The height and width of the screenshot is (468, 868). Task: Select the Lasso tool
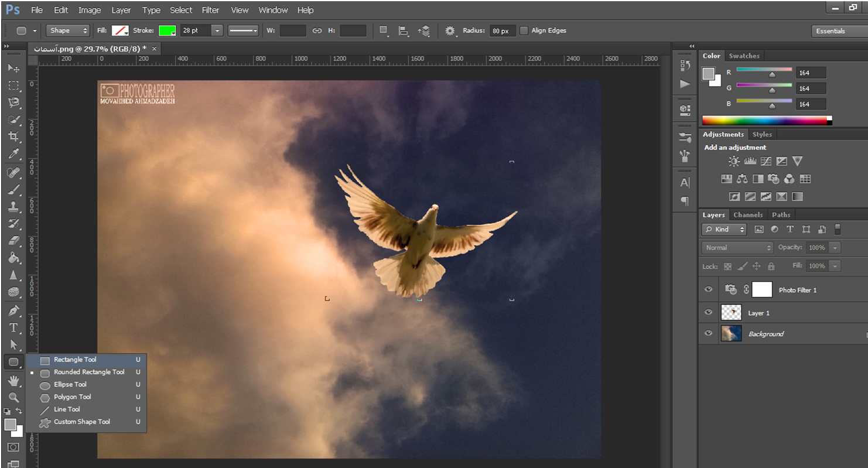pos(13,103)
